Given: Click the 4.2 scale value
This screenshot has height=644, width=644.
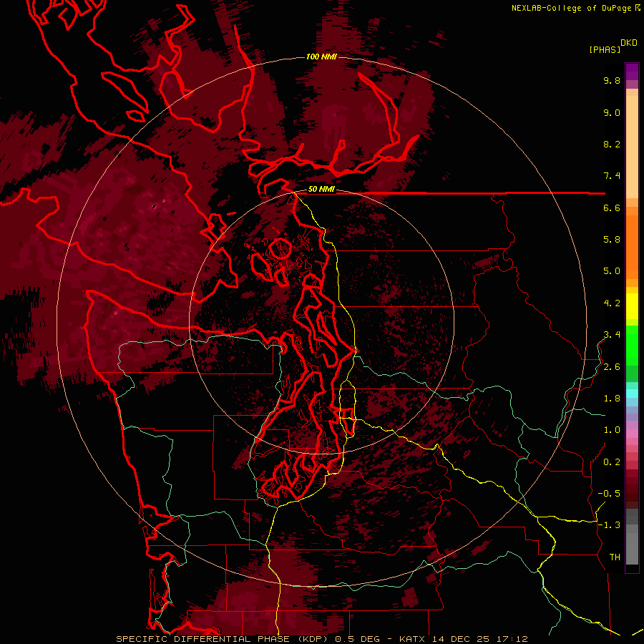Looking at the screenshot, I should (612, 303).
